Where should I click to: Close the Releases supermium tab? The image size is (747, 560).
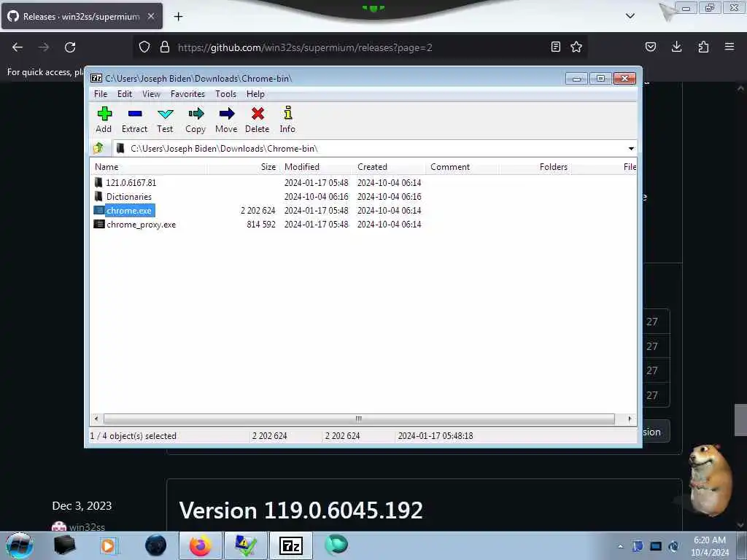tap(151, 16)
